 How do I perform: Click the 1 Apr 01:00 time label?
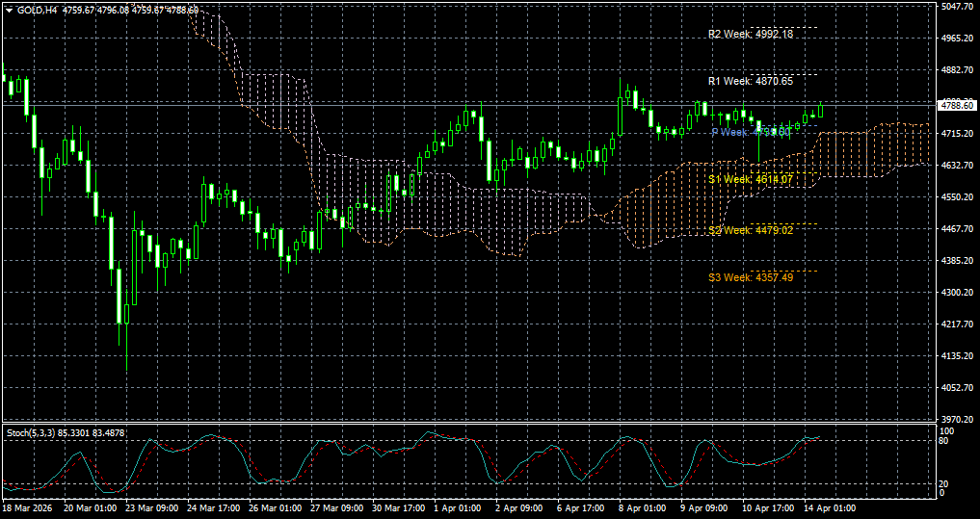coord(458,508)
